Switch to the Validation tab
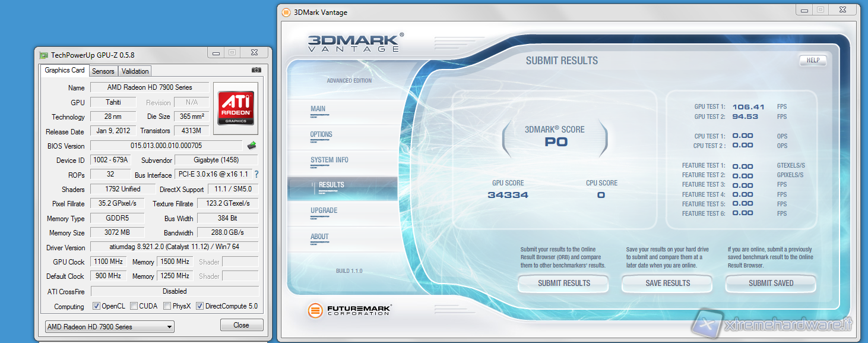Screen dimensions: 868x343 pyautogui.click(x=135, y=71)
